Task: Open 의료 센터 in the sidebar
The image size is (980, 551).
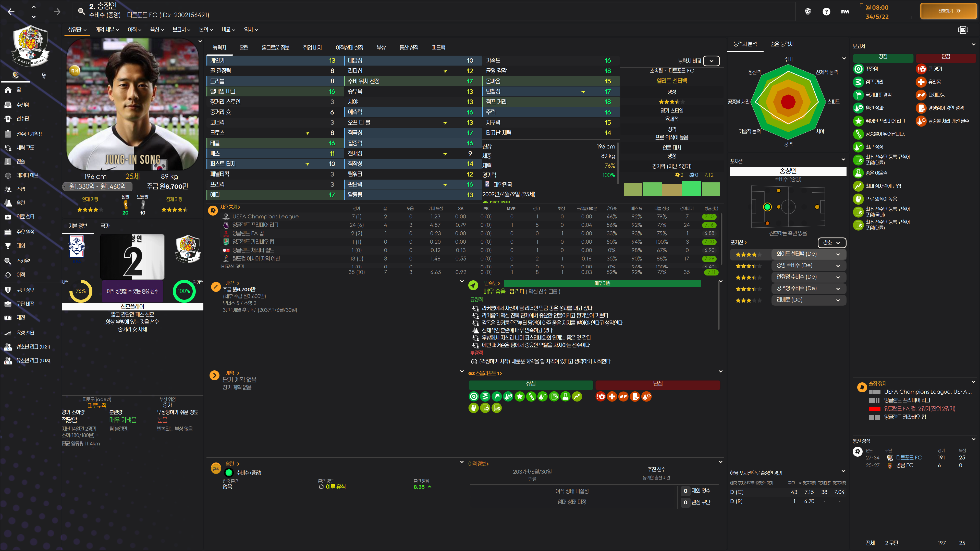Action: tap(25, 217)
